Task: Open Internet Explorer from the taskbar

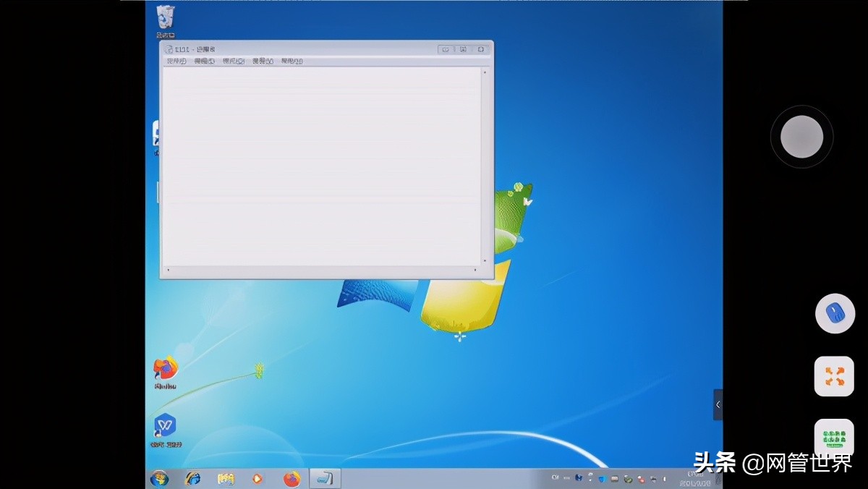Action: (192, 479)
